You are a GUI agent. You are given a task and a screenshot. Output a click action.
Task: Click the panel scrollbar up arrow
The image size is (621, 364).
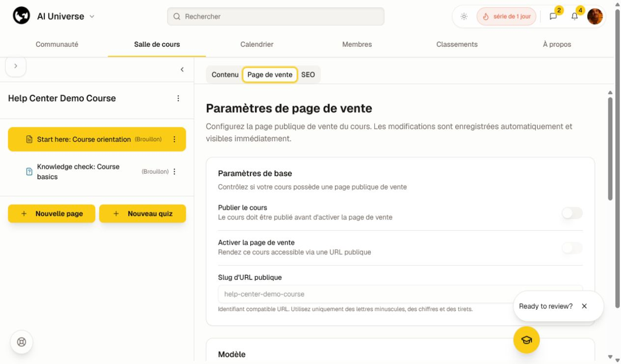[x=610, y=92]
